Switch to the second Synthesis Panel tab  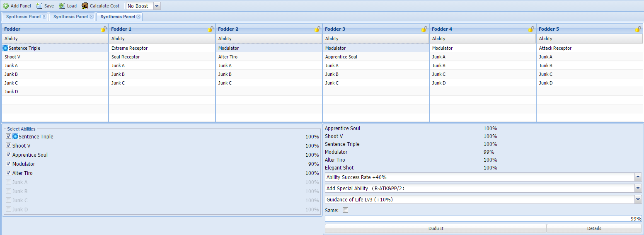pyautogui.click(x=70, y=17)
